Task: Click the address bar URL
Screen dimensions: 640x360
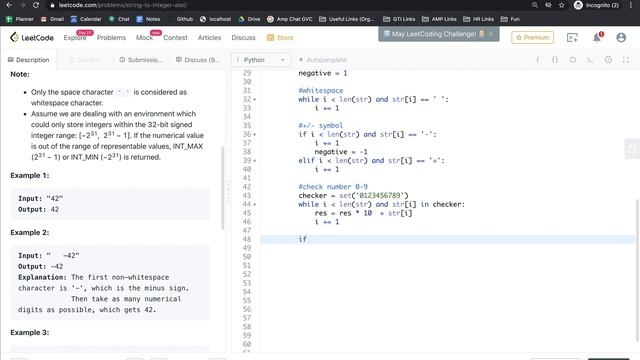Action: point(123,5)
